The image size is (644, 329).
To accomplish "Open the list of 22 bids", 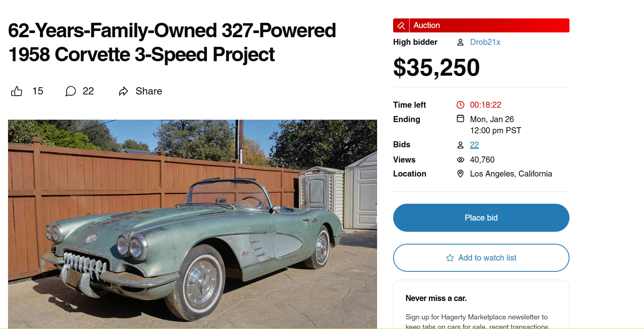I will (x=474, y=144).
